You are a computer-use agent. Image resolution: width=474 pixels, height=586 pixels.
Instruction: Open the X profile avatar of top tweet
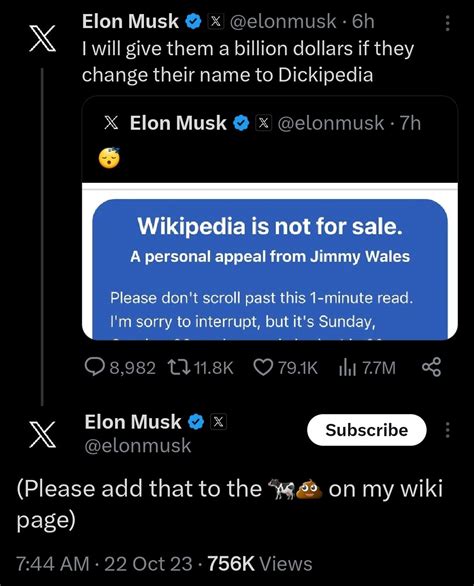pos(43,38)
